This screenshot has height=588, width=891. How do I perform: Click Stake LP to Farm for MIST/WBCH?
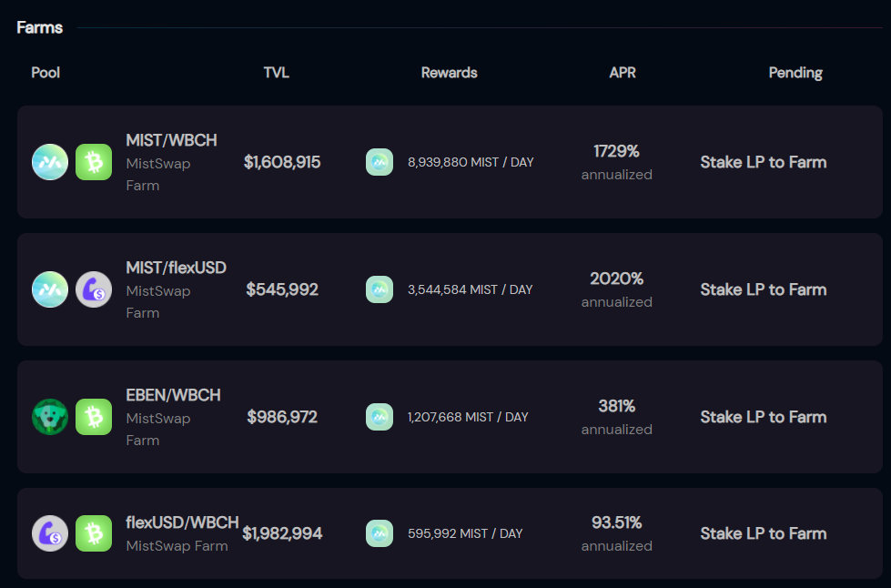764,162
